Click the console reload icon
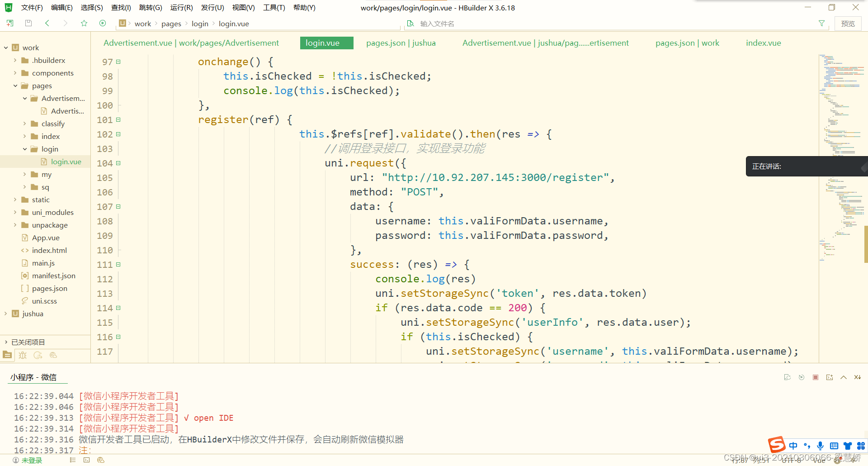Screen dimensions: 868x466 [x=788, y=377]
